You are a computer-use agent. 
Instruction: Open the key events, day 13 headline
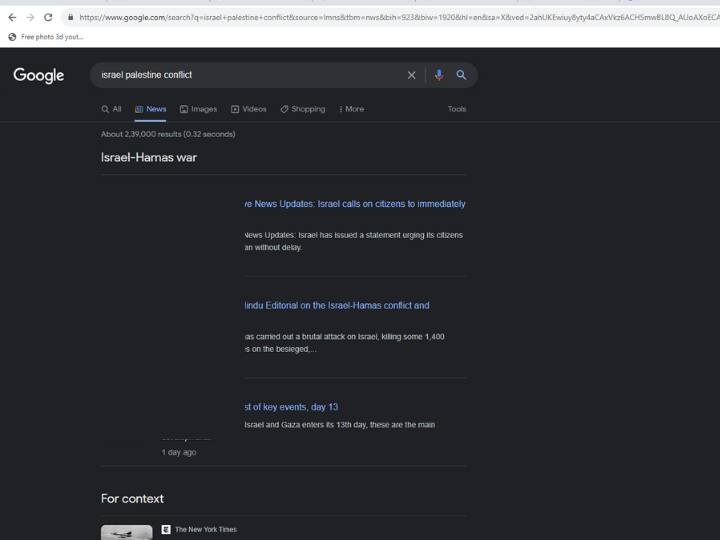pos(291,407)
